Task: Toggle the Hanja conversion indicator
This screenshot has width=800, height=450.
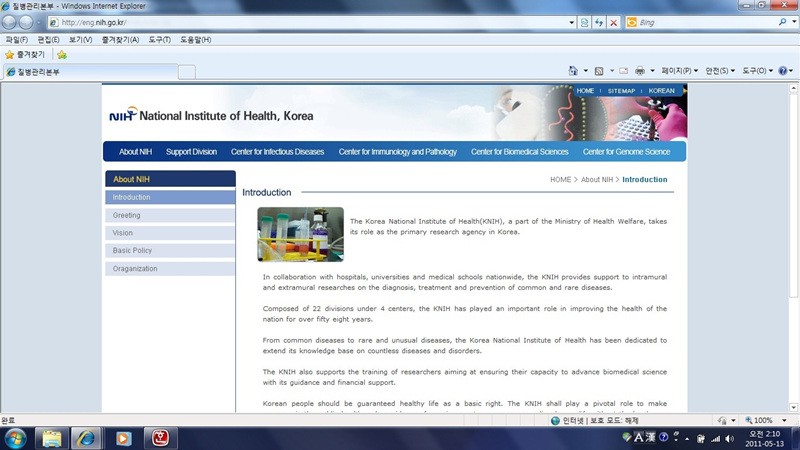Action: coord(651,437)
